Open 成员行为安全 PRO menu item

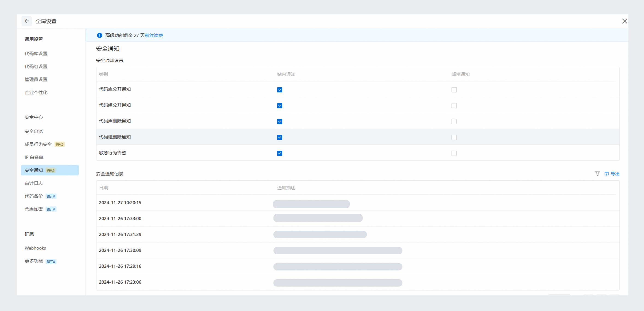pos(44,144)
